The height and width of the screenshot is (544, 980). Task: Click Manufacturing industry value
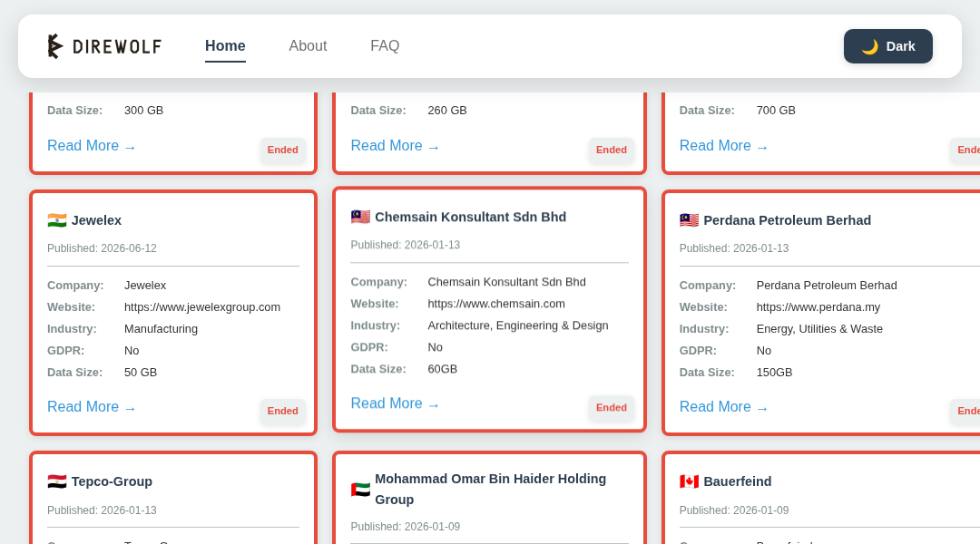(x=161, y=329)
